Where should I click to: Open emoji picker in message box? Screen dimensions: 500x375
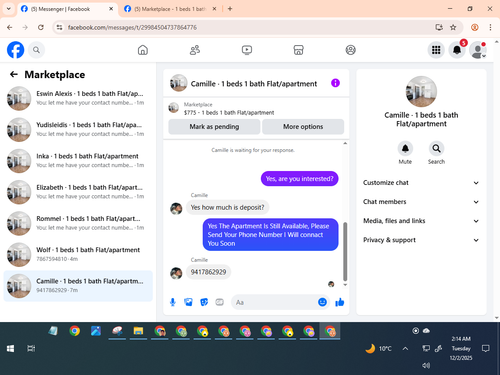point(322,302)
